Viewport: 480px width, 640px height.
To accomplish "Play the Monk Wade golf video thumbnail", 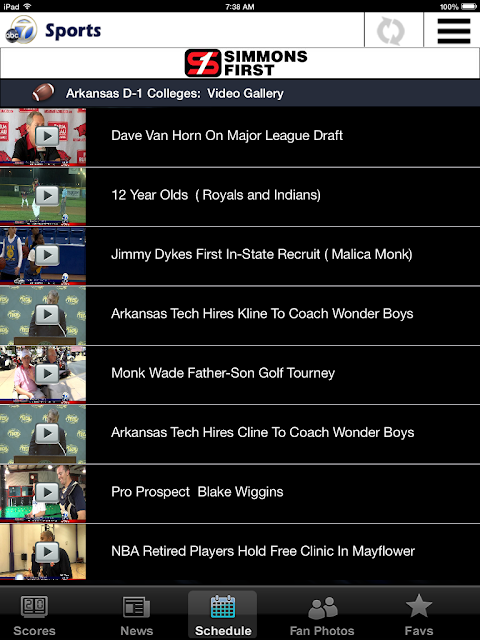I will click(43, 375).
